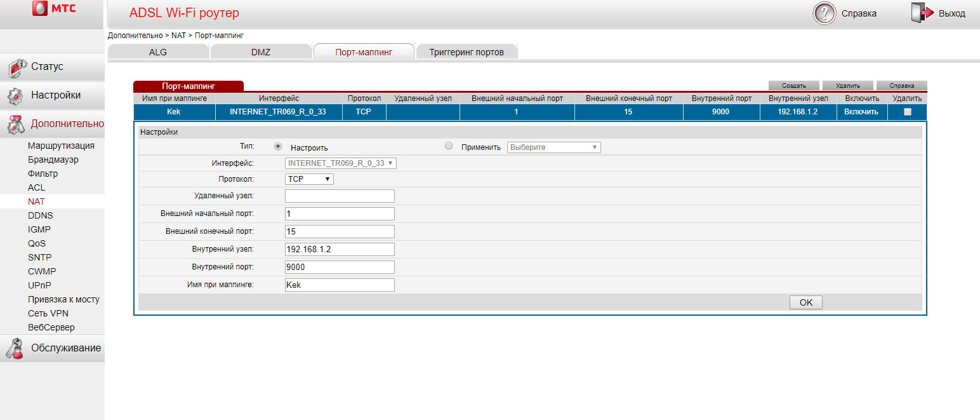Screen dimensions: 980x420
Task: Click the Внешний начальный порт input field
Action: click(x=340, y=213)
